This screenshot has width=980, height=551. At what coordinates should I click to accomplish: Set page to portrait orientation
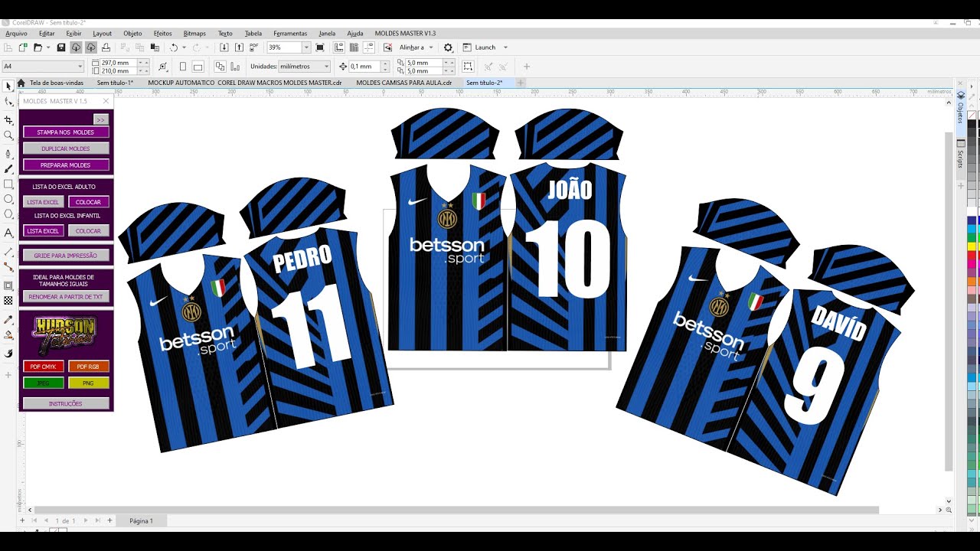click(x=184, y=67)
